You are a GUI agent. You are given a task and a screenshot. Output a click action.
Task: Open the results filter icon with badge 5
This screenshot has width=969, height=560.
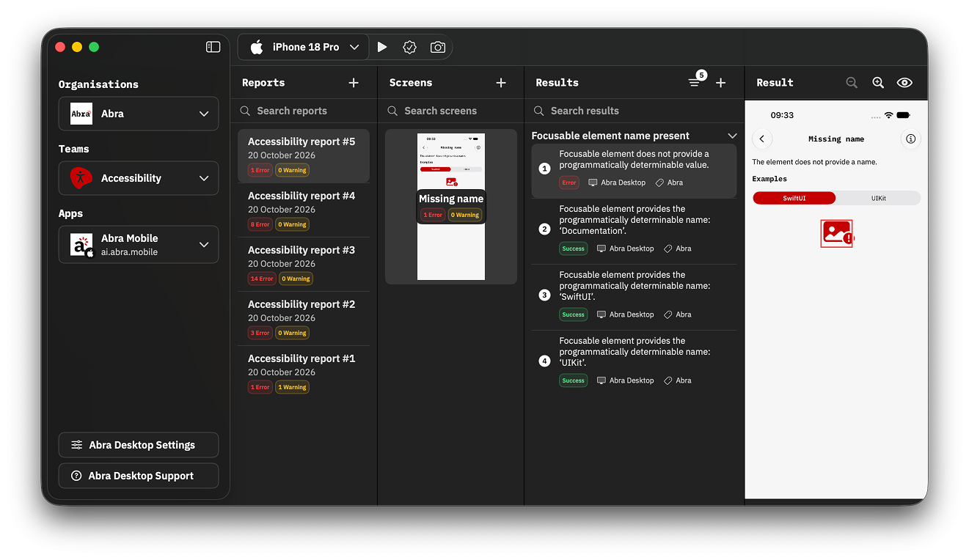pos(695,81)
